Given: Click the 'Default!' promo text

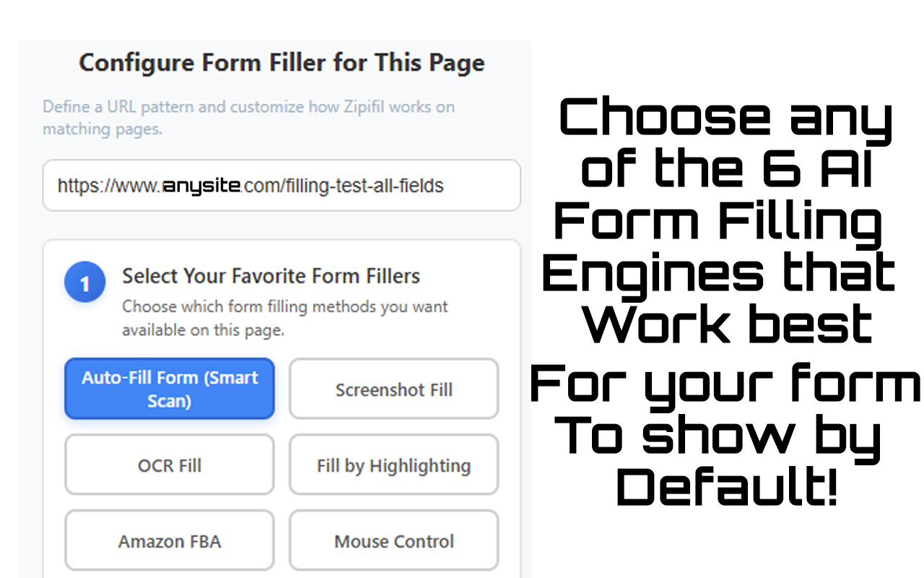Looking at the screenshot, I should coord(726,486).
